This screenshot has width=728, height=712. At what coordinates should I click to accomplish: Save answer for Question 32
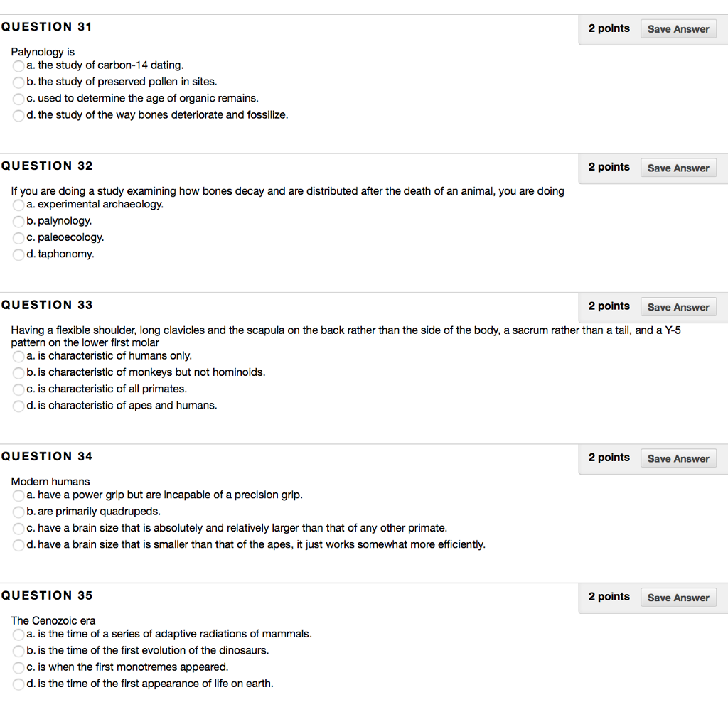coord(678,168)
